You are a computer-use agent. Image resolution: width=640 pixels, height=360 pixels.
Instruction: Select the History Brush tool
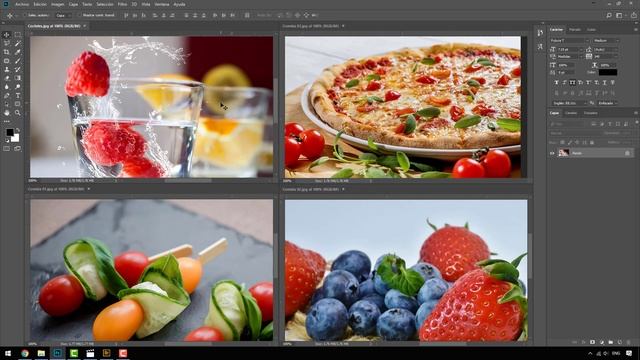click(x=18, y=69)
